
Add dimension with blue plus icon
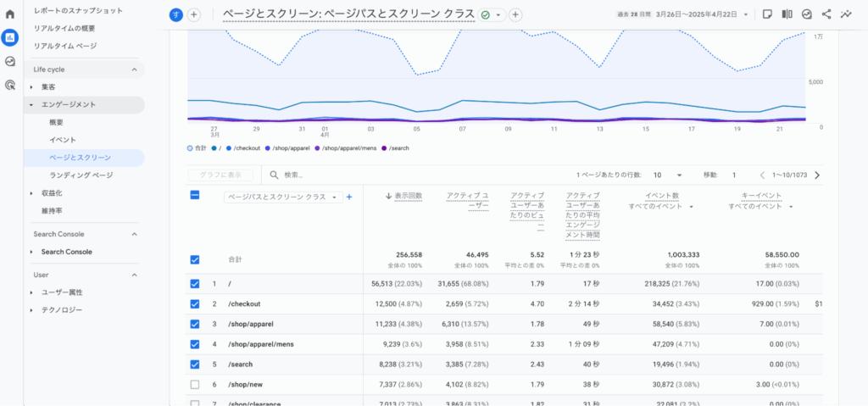[x=349, y=197]
